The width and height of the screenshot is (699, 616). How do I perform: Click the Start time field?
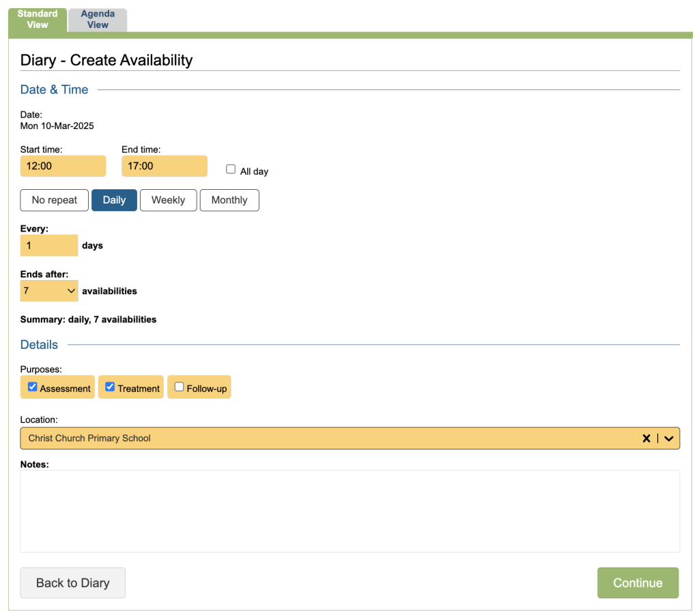coord(63,166)
